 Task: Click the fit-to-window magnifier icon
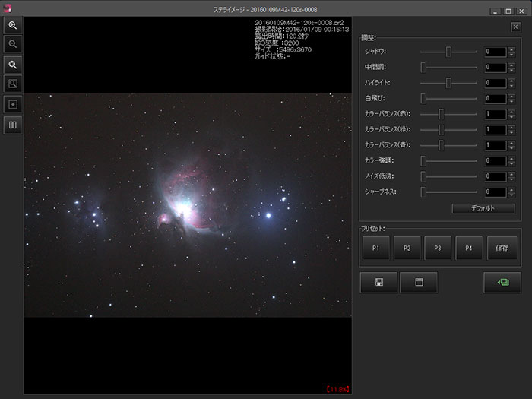[13, 84]
